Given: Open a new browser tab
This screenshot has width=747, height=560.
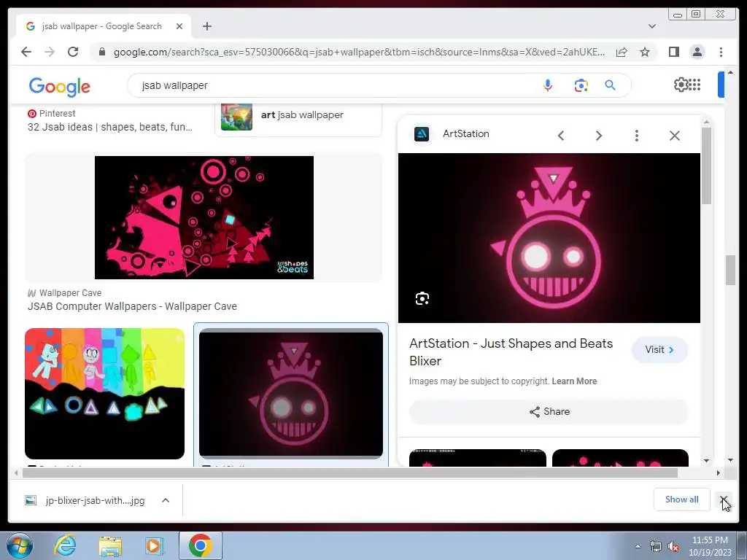Looking at the screenshot, I should click(206, 26).
